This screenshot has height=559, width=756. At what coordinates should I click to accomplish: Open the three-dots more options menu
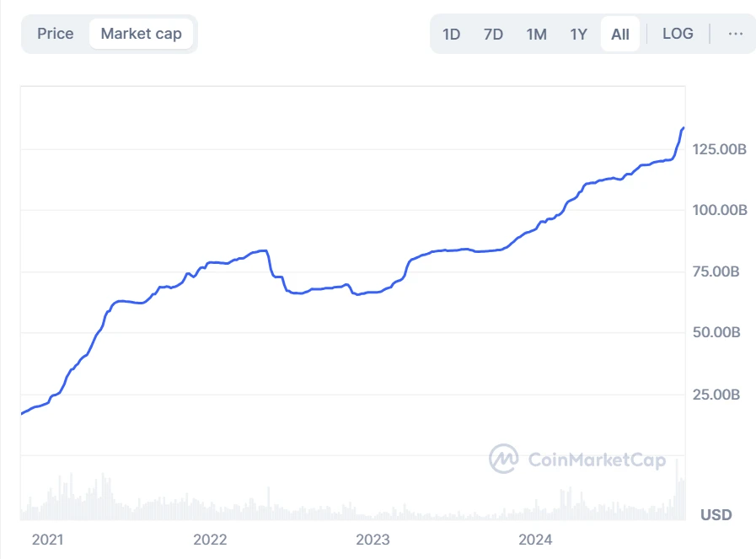[735, 34]
